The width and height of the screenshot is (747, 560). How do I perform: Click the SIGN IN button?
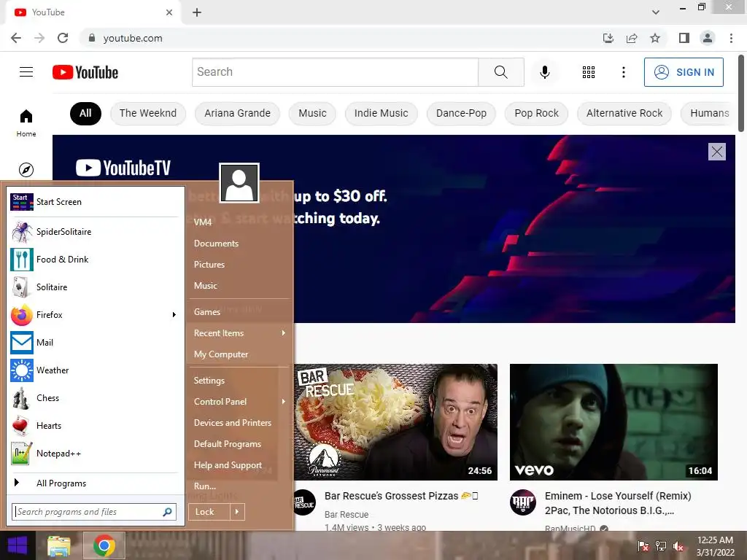tap(684, 72)
